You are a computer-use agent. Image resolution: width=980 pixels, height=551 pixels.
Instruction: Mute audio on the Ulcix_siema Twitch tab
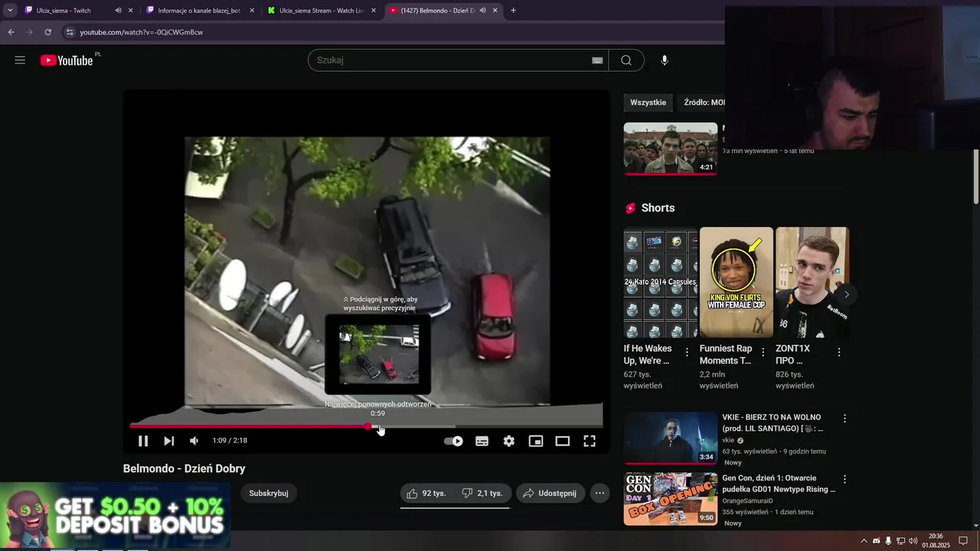[118, 11]
